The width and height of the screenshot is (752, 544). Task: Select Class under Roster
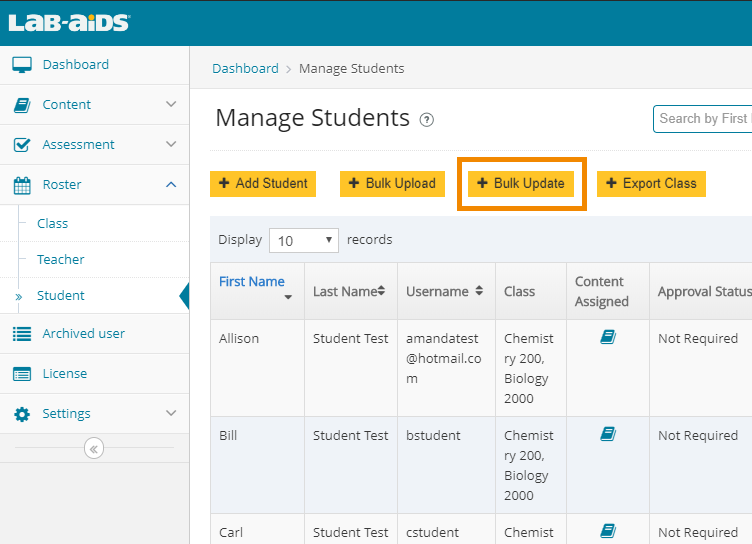53,224
